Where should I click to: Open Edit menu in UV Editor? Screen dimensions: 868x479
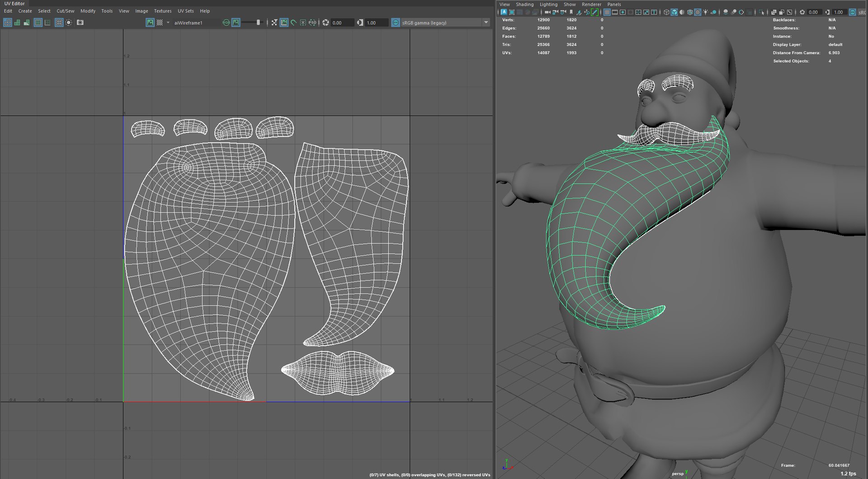8,11
